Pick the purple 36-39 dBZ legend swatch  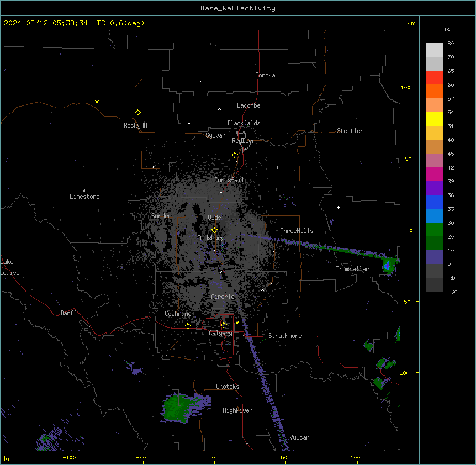(434, 188)
